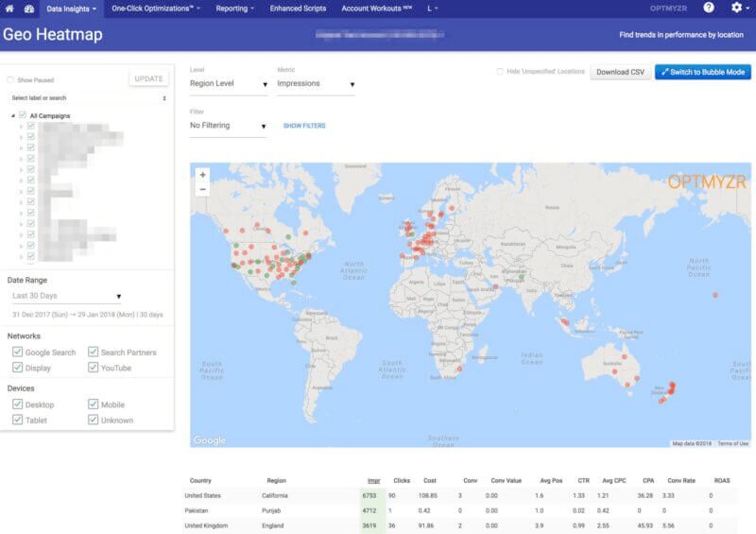Open Reporting menu
756x534 pixels.
(234, 9)
